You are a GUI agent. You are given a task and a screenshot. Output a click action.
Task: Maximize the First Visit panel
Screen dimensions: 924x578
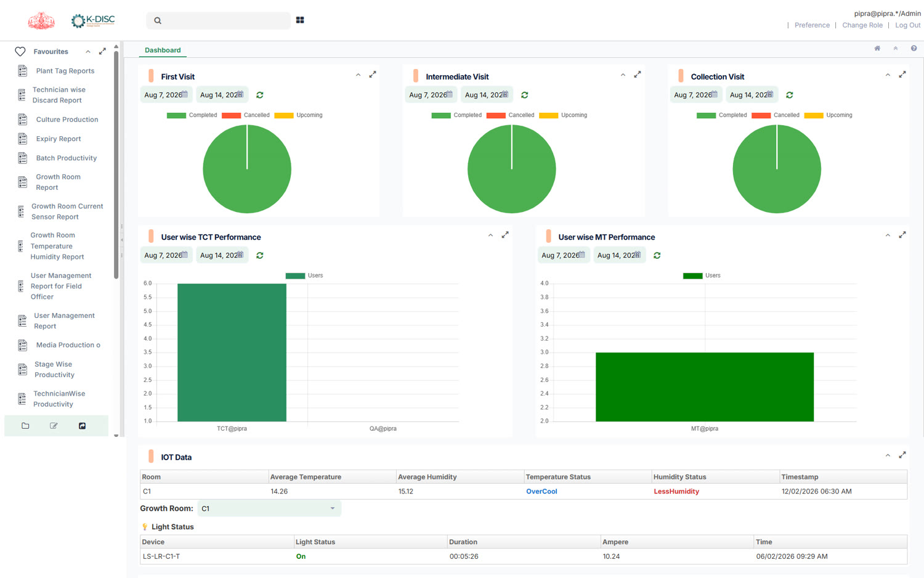point(373,75)
